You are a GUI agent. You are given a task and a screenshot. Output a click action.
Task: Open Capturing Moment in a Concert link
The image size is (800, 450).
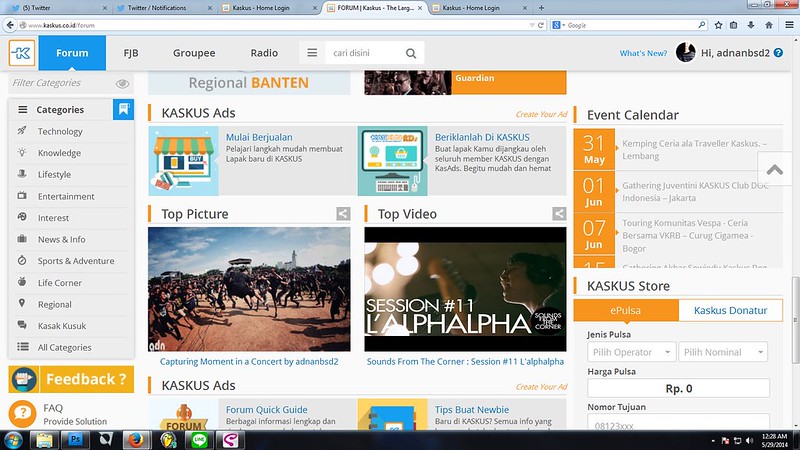pyautogui.click(x=249, y=361)
